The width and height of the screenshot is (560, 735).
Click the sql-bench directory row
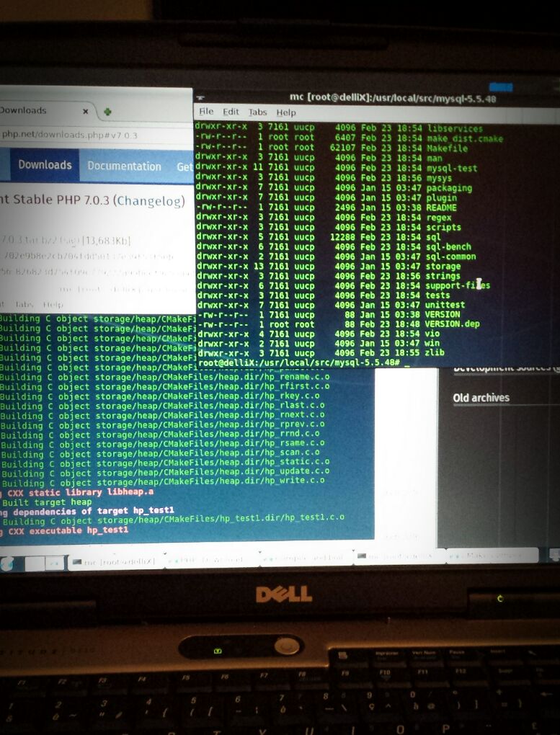334,246
